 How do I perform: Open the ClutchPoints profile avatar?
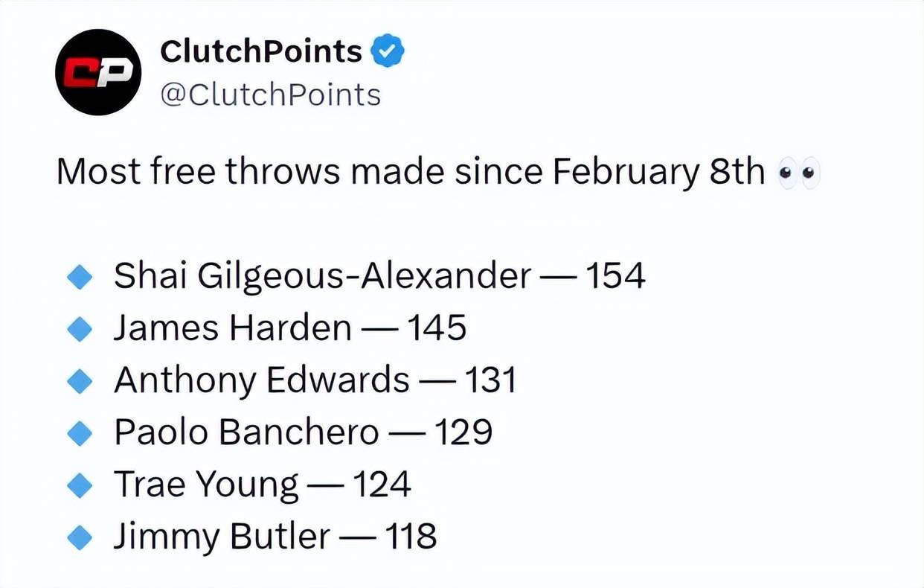pyautogui.click(x=98, y=72)
